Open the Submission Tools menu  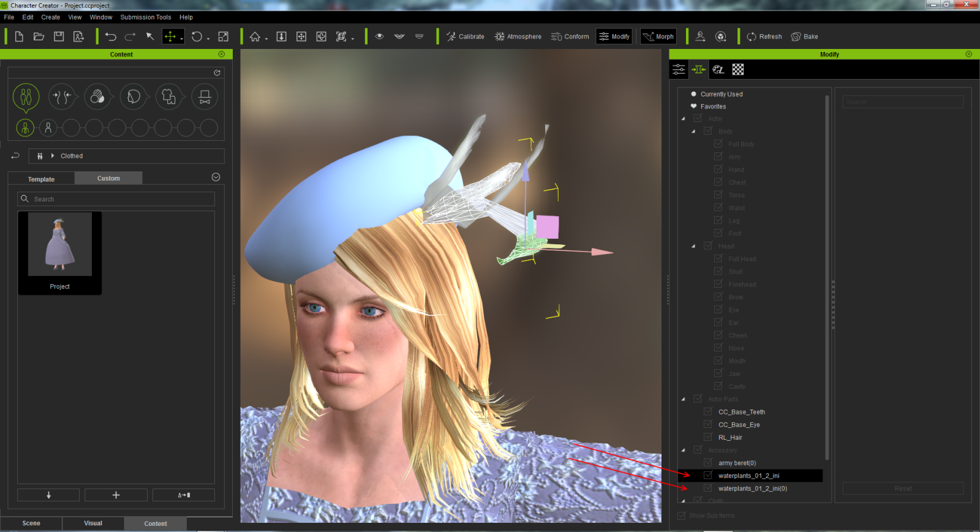tap(146, 17)
